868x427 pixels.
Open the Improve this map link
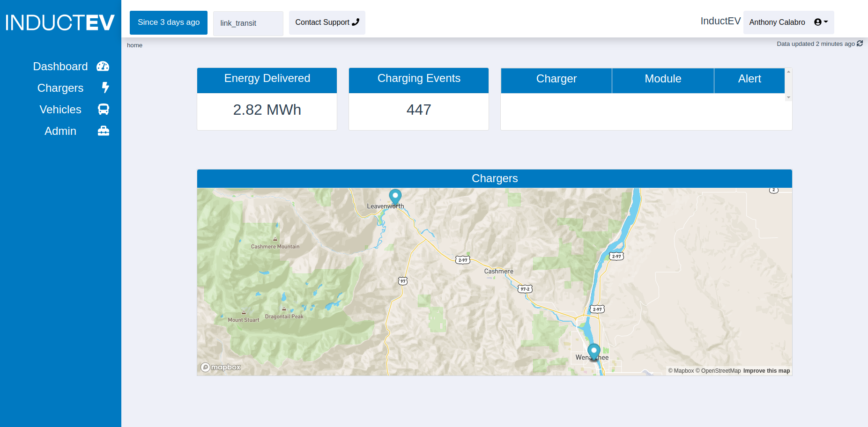pyautogui.click(x=766, y=370)
